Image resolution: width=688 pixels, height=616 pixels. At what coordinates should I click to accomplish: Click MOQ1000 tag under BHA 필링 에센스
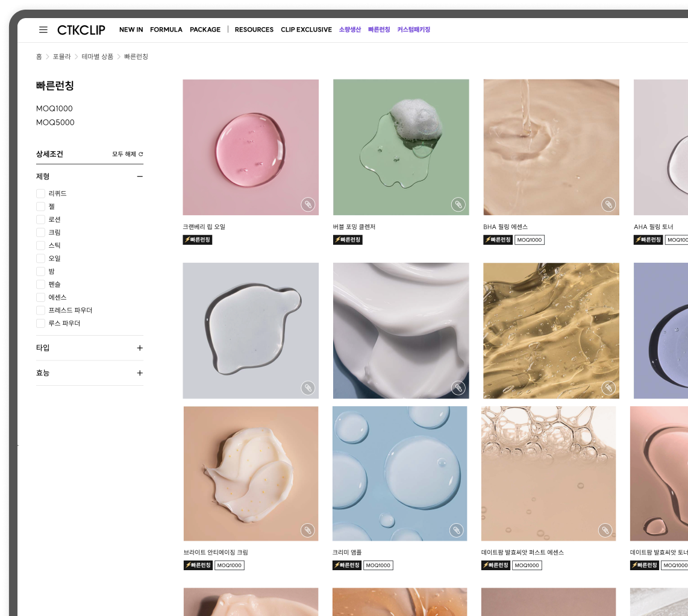coord(530,240)
